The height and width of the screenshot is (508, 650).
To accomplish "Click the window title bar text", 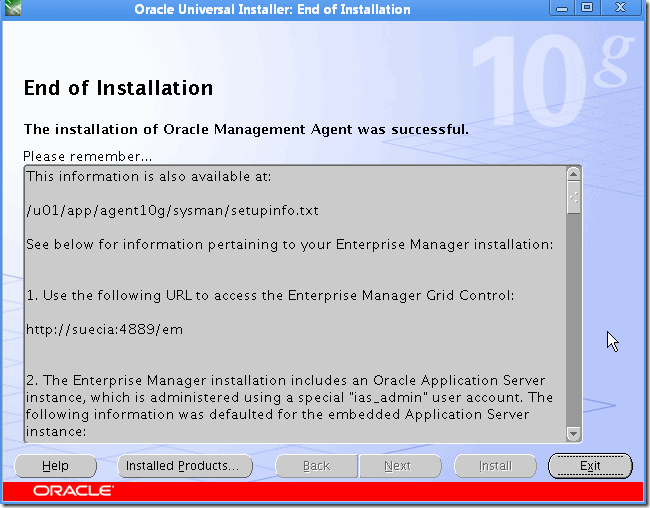I will pyautogui.click(x=272, y=9).
